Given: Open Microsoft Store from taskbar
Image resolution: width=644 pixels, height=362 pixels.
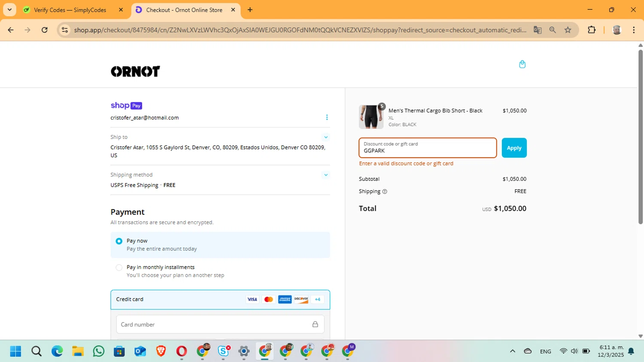Looking at the screenshot, I should pyautogui.click(x=119, y=351).
